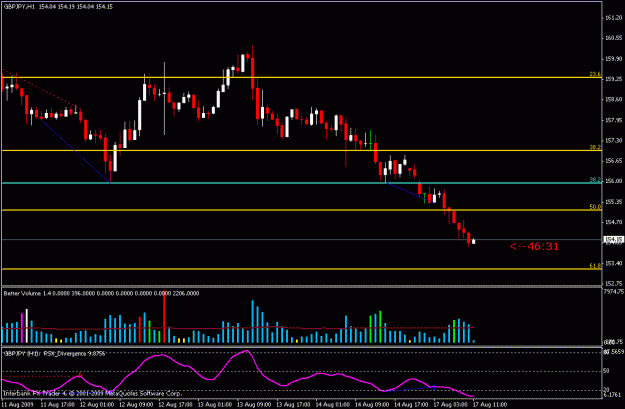Click the 13 Aug 09:00 time label
The height and width of the screenshot is (409, 625).
252,405
